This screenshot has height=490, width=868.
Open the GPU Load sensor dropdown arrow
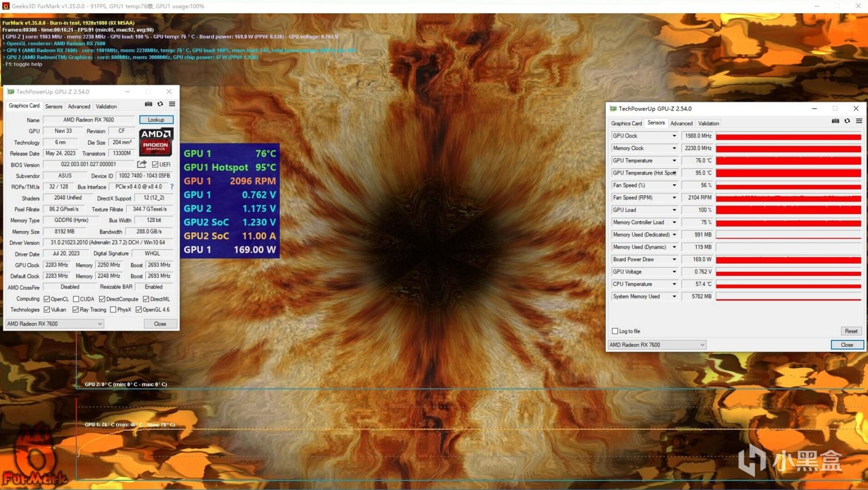tap(674, 210)
